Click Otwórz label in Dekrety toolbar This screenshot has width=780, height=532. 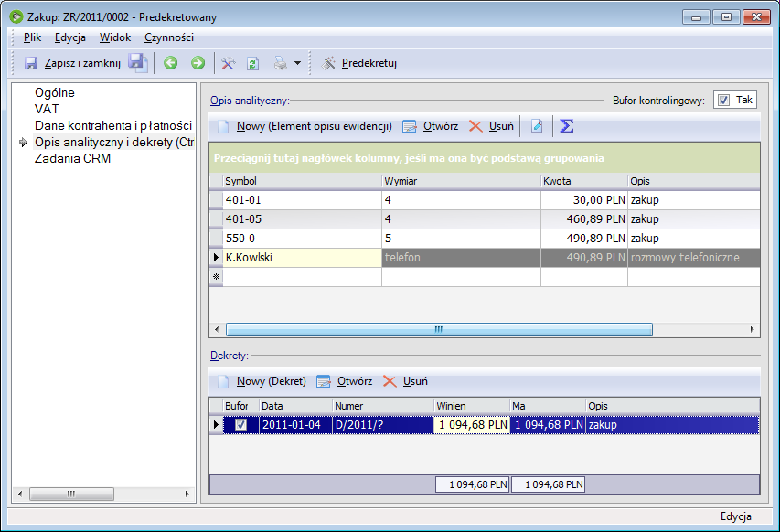355,381
